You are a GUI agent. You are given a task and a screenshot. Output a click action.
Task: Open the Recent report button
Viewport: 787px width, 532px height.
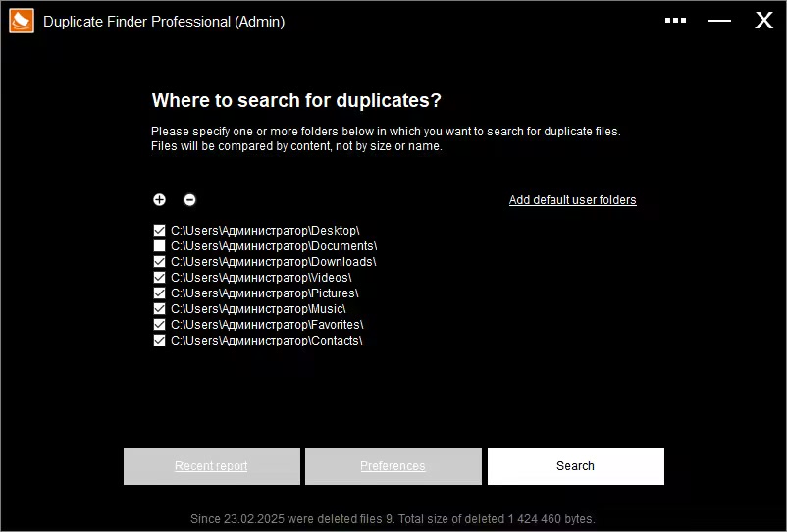(x=211, y=466)
